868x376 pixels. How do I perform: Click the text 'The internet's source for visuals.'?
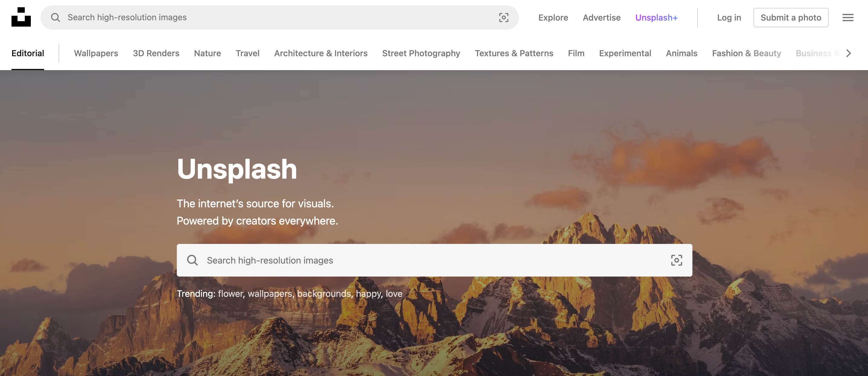click(x=255, y=203)
